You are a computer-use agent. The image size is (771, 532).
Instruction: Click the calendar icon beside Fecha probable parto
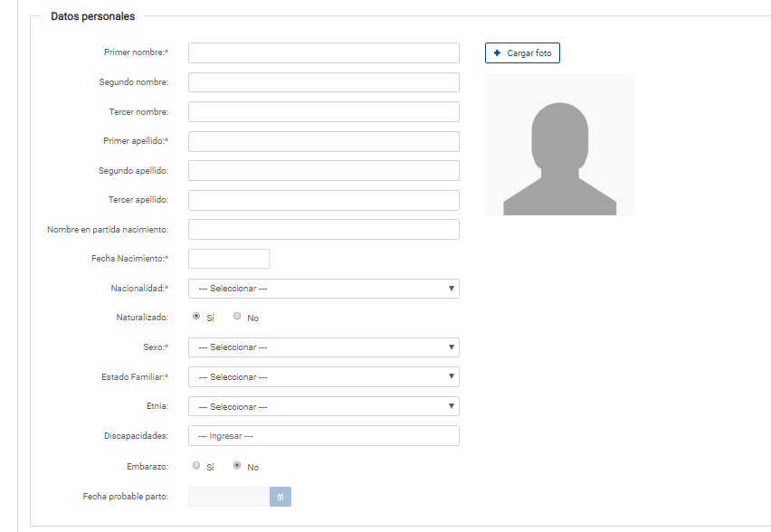pos(281,497)
